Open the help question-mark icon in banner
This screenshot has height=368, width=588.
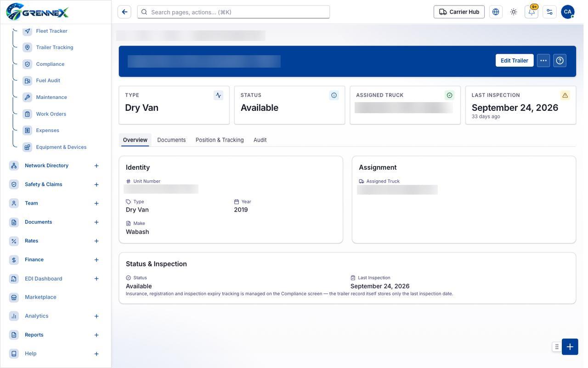[x=560, y=60]
